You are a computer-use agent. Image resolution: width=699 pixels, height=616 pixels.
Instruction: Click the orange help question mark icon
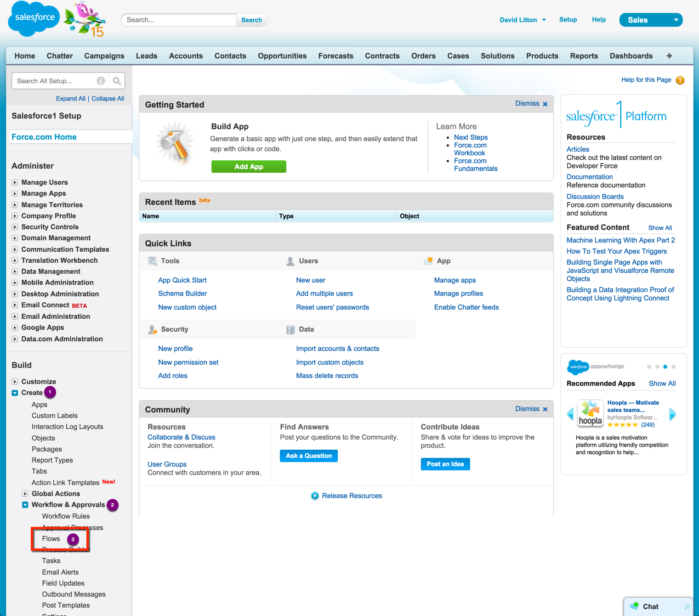680,80
